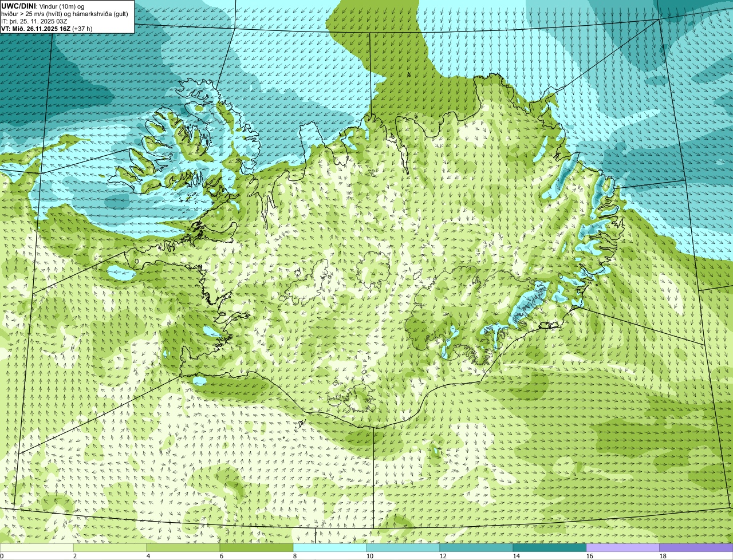Click the 'hviður > 25 m/s (hvítt)' description line

pyautogui.click(x=65, y=14)
